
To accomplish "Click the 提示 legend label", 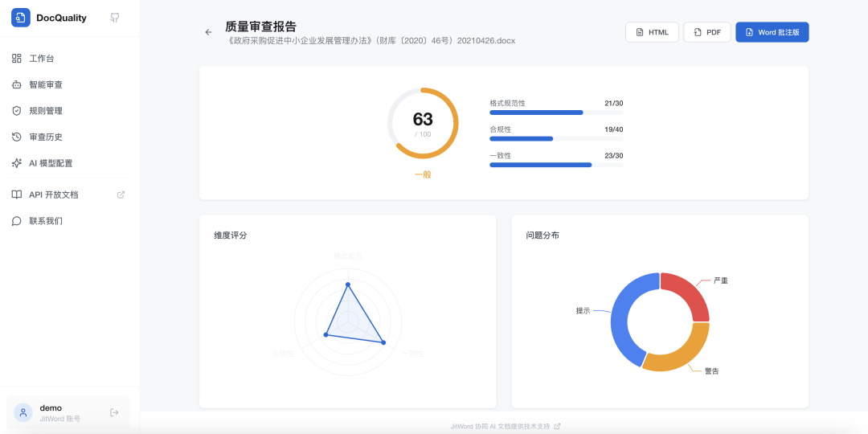I will click(583, 311).
